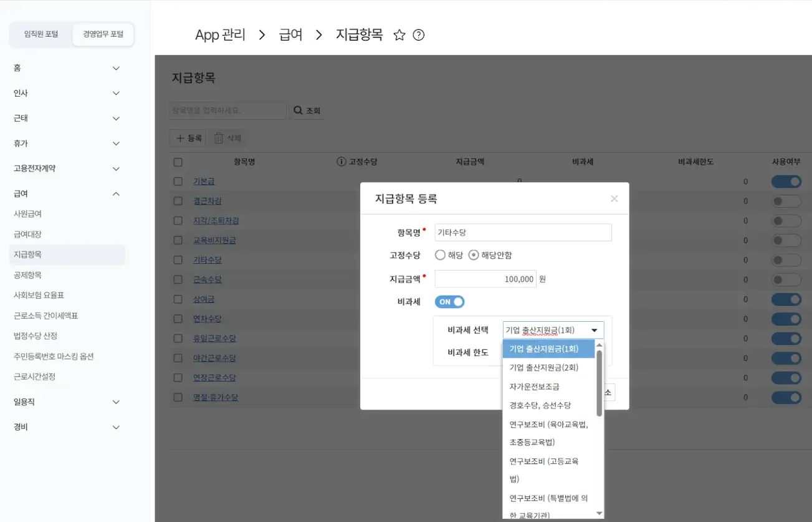This screenshot has height=522, width=812.
Task: Close the 지급항목 등록 dialog with the X
Action: point(614,198)
